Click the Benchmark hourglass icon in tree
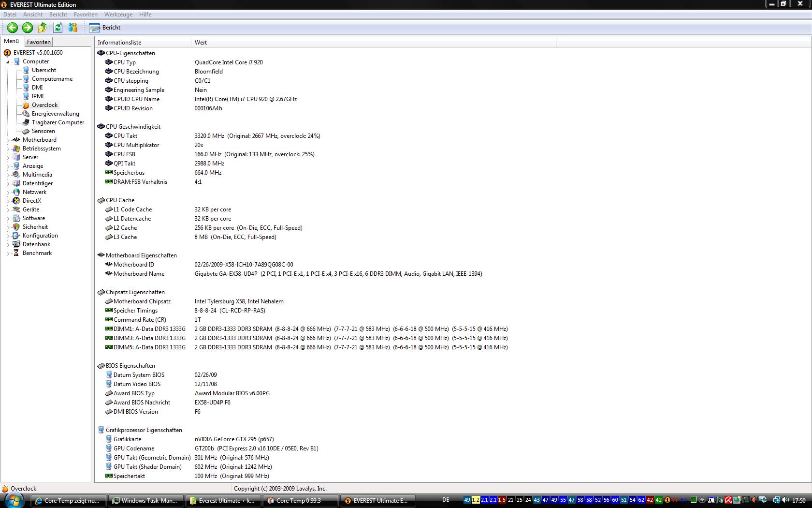The width and height of the screenshot is (812, 508). click(16, 253)
